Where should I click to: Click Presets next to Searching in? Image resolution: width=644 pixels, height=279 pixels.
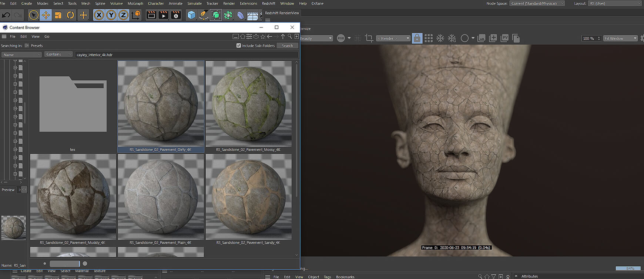(37, 46)
